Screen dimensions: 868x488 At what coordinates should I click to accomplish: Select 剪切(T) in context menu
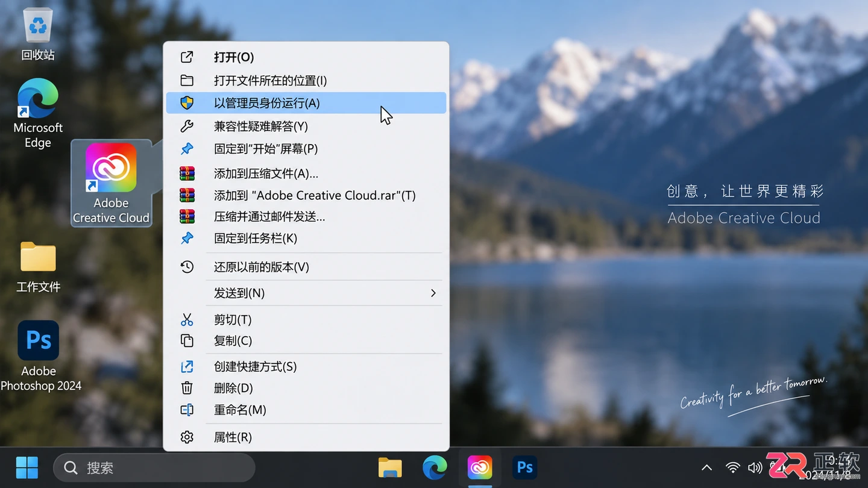[306, 319]
